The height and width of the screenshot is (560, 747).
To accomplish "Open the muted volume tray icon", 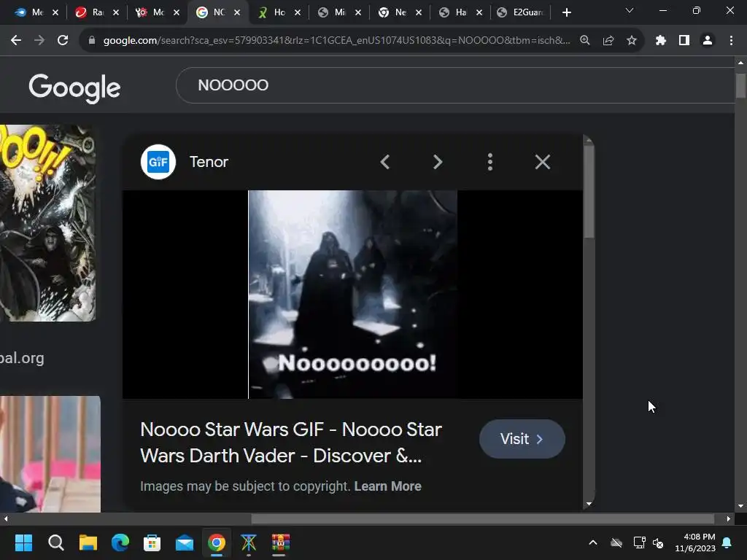I will [x=659, y=542].
